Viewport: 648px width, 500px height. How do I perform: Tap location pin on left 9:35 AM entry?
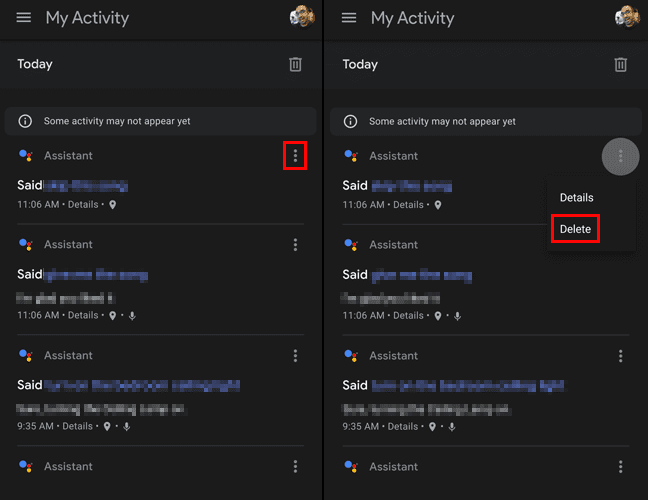click(x=107, y=426)
